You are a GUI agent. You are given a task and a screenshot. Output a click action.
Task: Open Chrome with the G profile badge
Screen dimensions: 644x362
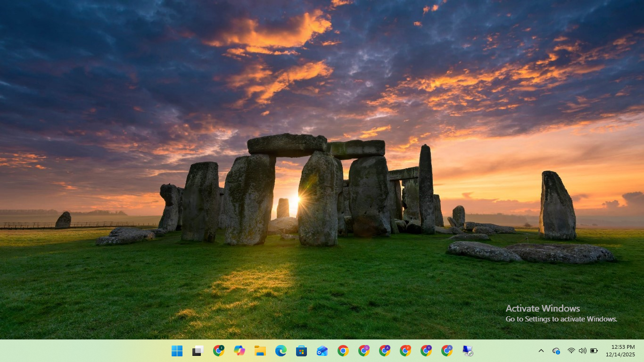pos(364,351)
